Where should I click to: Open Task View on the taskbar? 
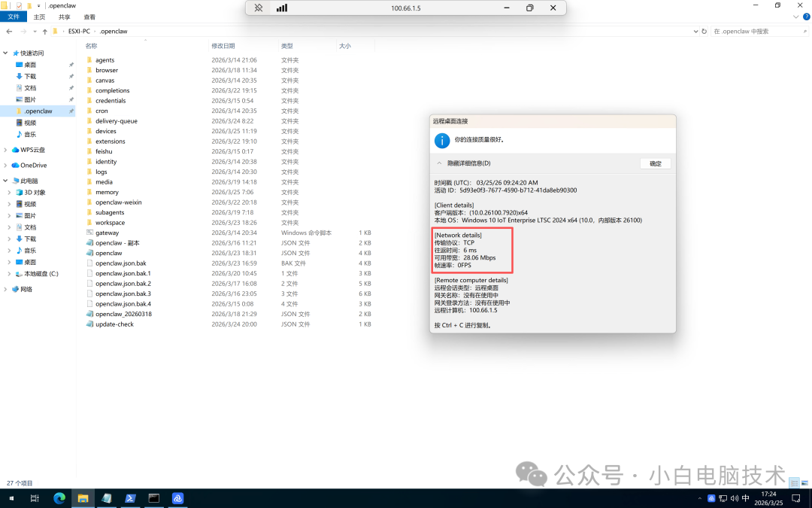[x=35, y=499]
